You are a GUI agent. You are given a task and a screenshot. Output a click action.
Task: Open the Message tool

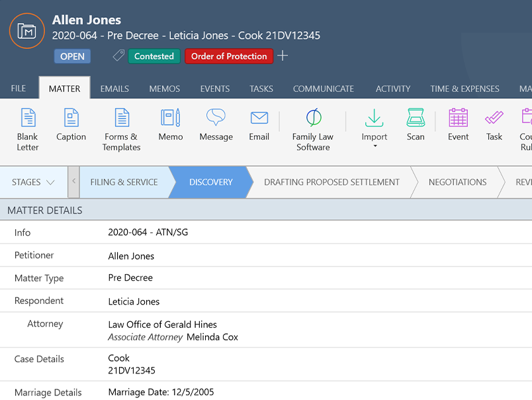[x=216, y=125]
